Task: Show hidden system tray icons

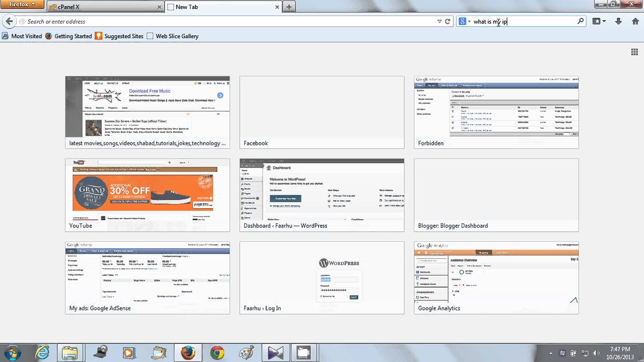Action: point(551,353)
